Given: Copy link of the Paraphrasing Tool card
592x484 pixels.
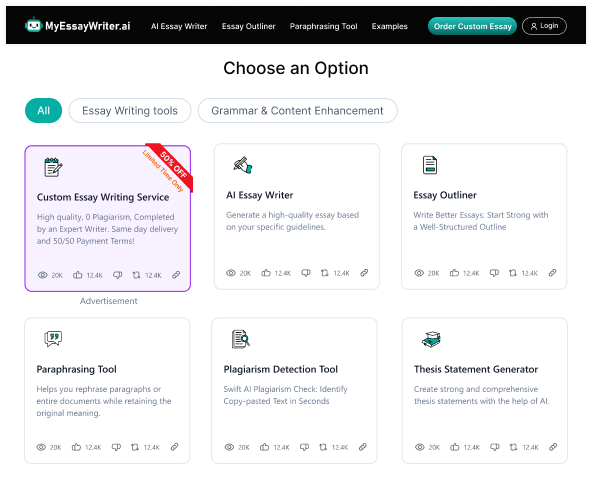Looking at the screenshot, I should pyautogui.click(x=174, y=447).
